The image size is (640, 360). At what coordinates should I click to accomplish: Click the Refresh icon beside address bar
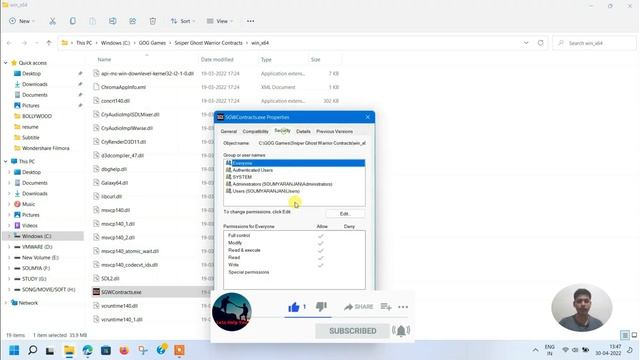[540, 43]
